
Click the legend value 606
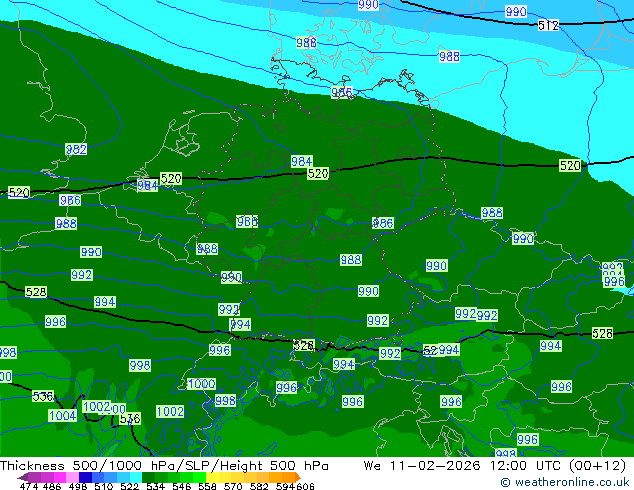305,486
